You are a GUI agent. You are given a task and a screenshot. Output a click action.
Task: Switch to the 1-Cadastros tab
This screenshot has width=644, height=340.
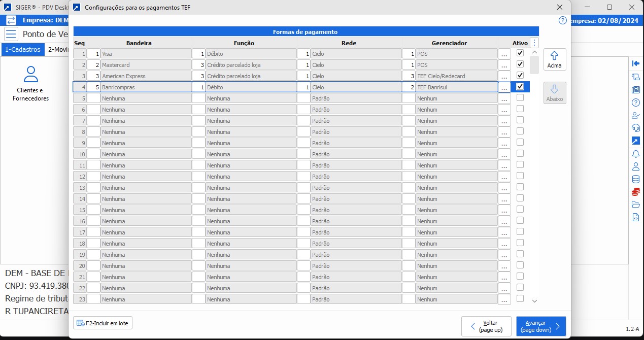[x=23, y=50]
